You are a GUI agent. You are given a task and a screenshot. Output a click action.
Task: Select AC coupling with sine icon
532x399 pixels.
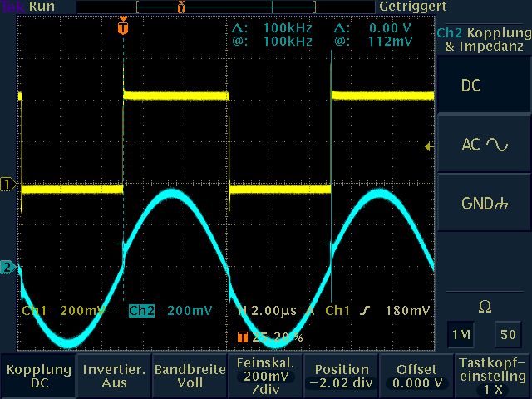point(483,145)
